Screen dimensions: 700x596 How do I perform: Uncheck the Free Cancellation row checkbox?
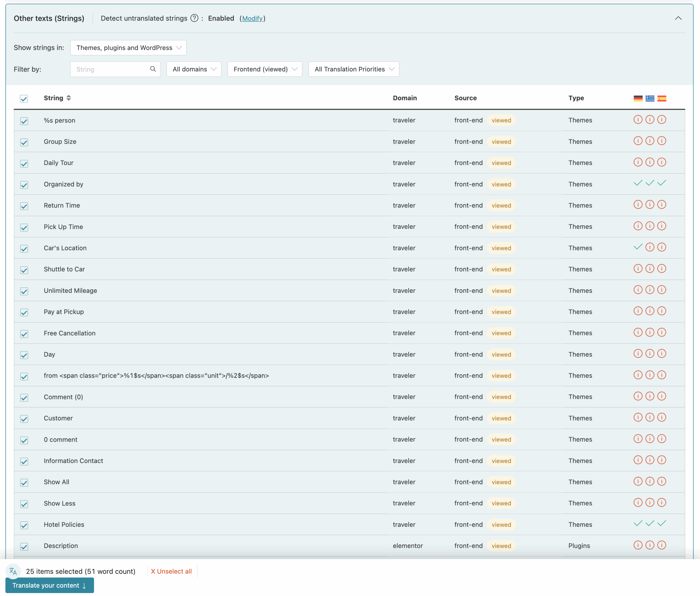point(24,334)
